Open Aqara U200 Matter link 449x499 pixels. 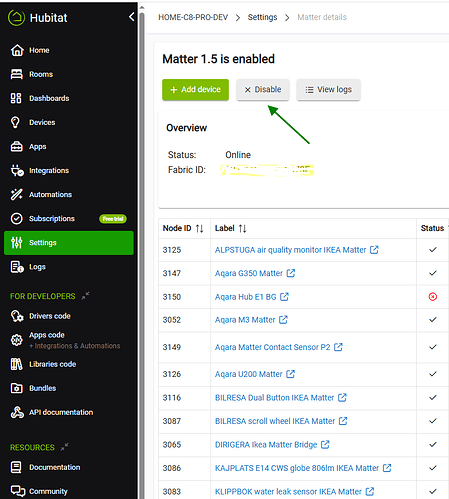pos(249,374)
